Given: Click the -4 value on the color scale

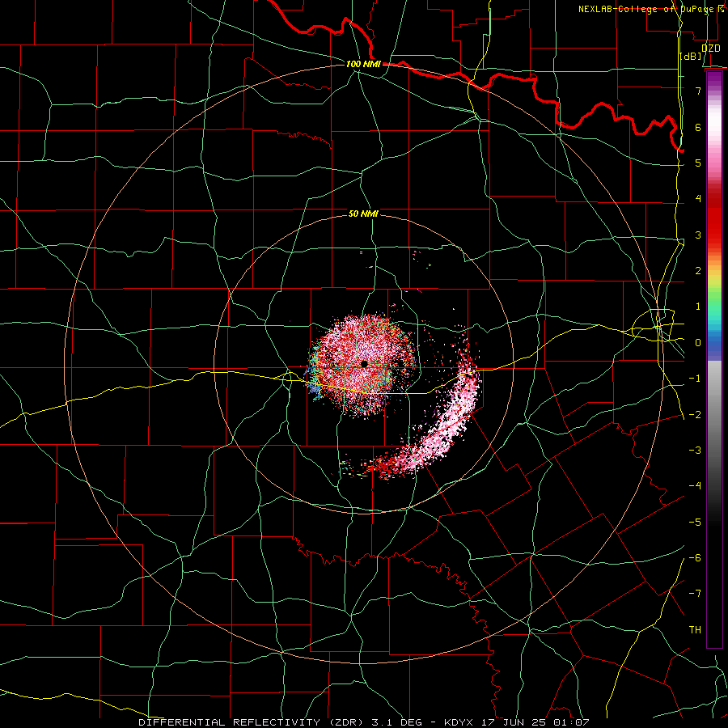Looking at the screenshot, I should click(x=695, y=486).
